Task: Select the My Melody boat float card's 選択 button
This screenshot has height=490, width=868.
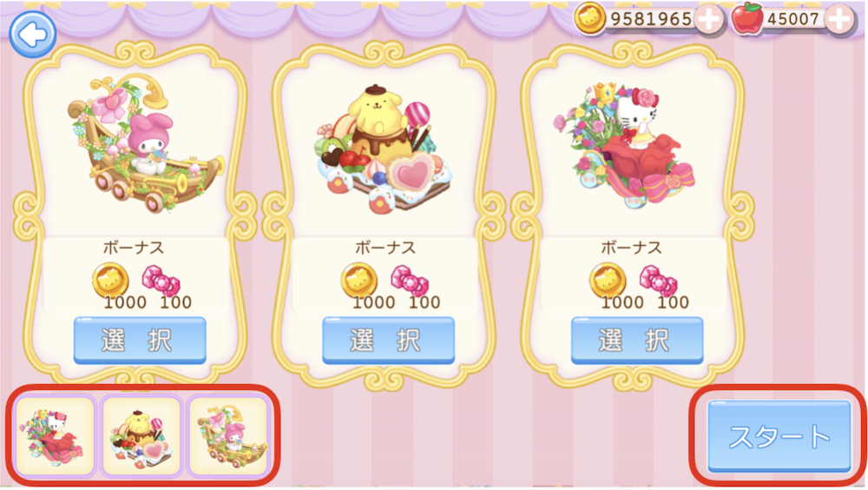Action: coord(140,341)
